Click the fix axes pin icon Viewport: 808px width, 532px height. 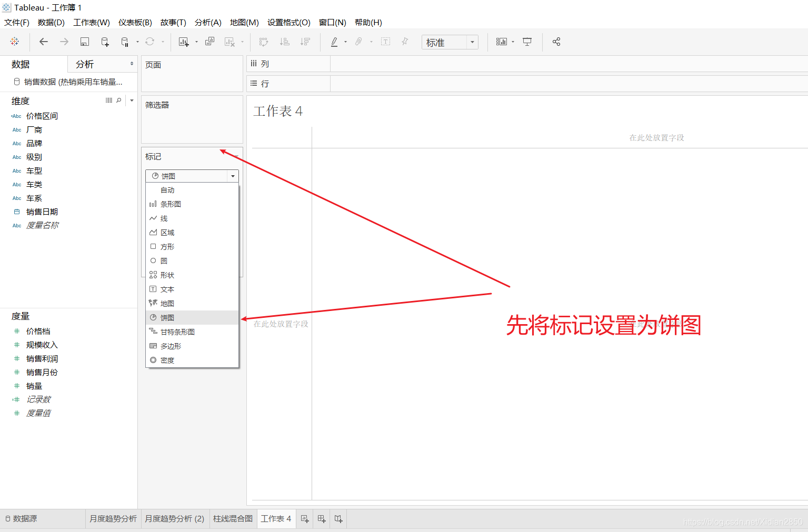click(x=405, y=42)
